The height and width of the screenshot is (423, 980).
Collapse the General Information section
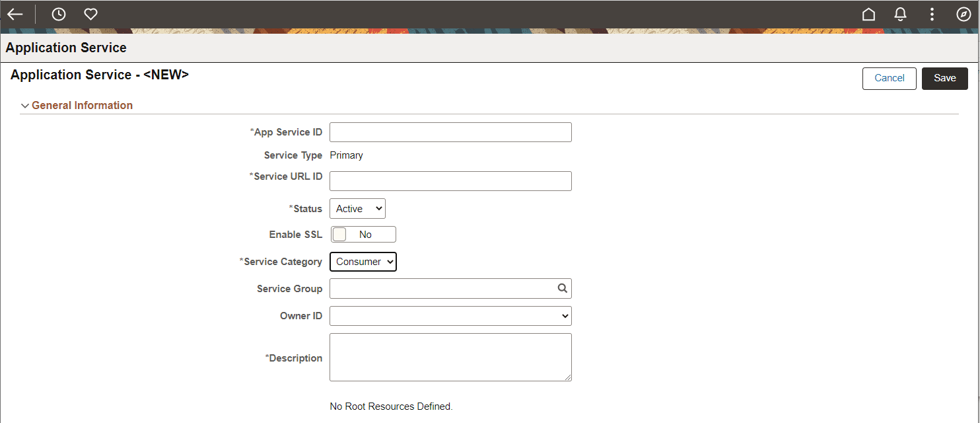[25, 105]
